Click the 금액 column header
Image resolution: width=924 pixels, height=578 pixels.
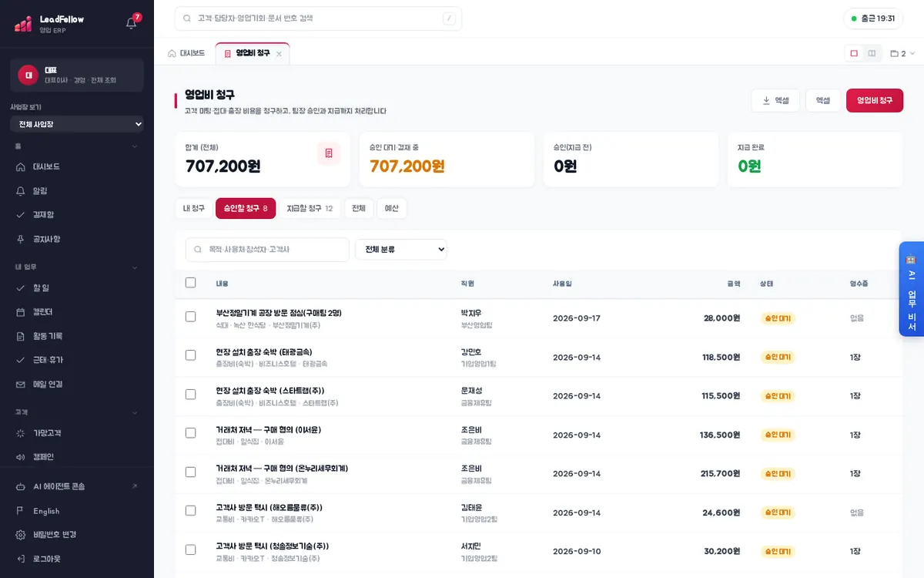(733, 284)
